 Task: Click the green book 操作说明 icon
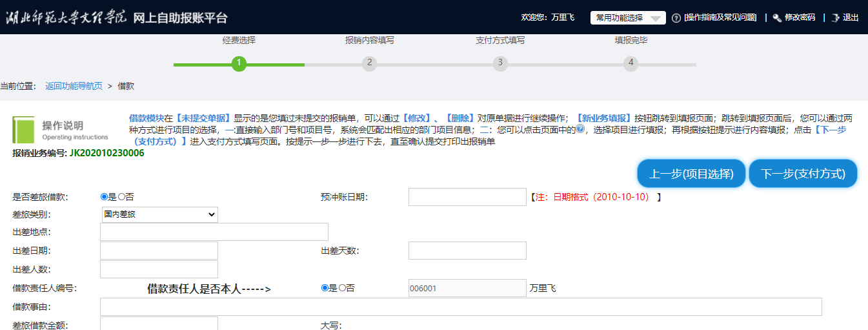pyautogui.click(x=25, y=130)
